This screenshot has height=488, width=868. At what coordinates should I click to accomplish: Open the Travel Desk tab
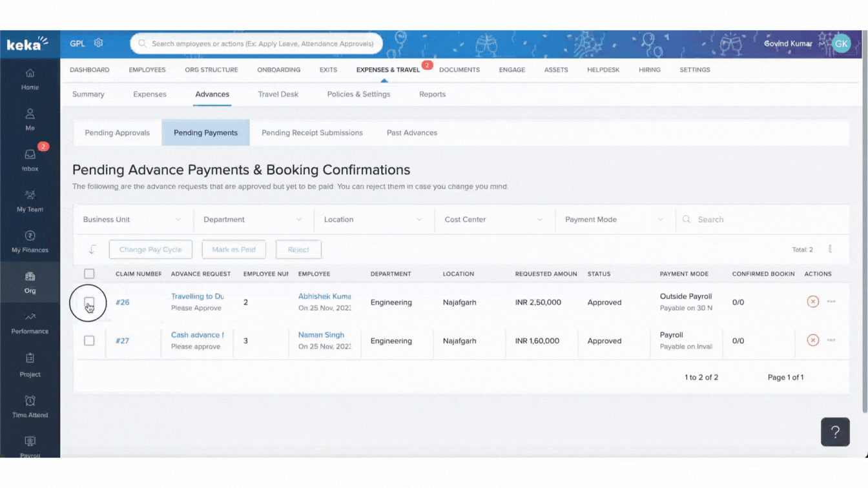point(278,94)
